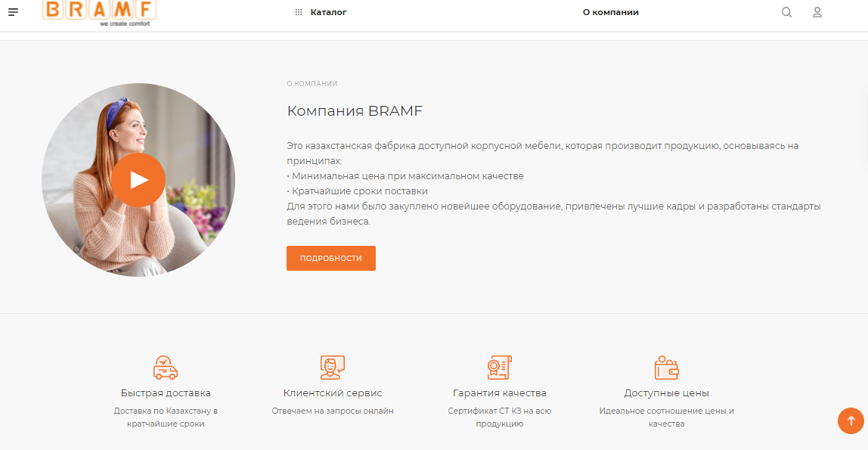Click the catalog grid dots icon
The width and height of the screenshot is (868, 450).
pos(299,12)
